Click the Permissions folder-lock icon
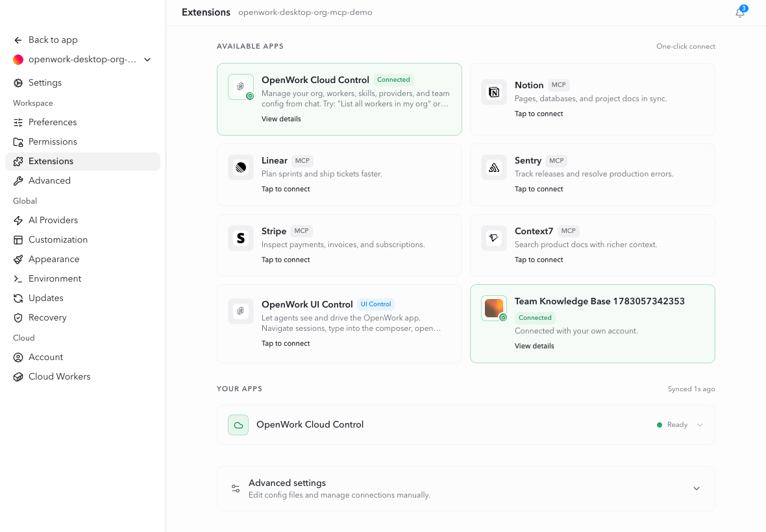 coord(18,142)
